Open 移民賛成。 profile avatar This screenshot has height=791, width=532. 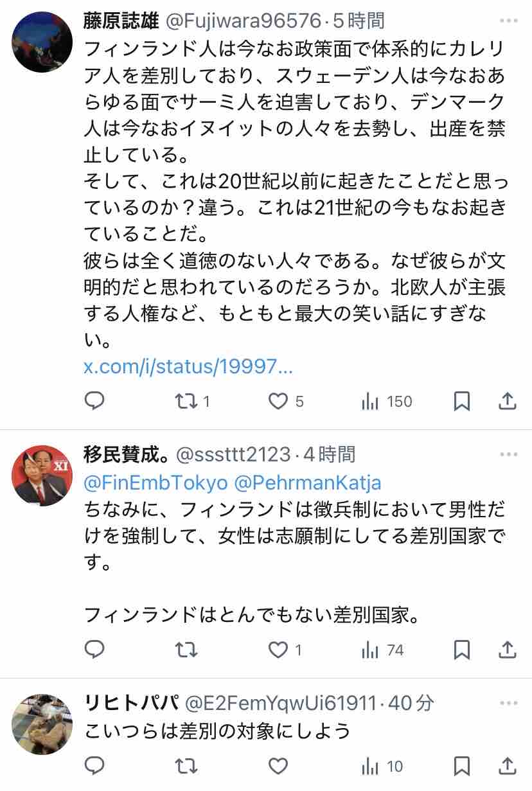point(42,475)
